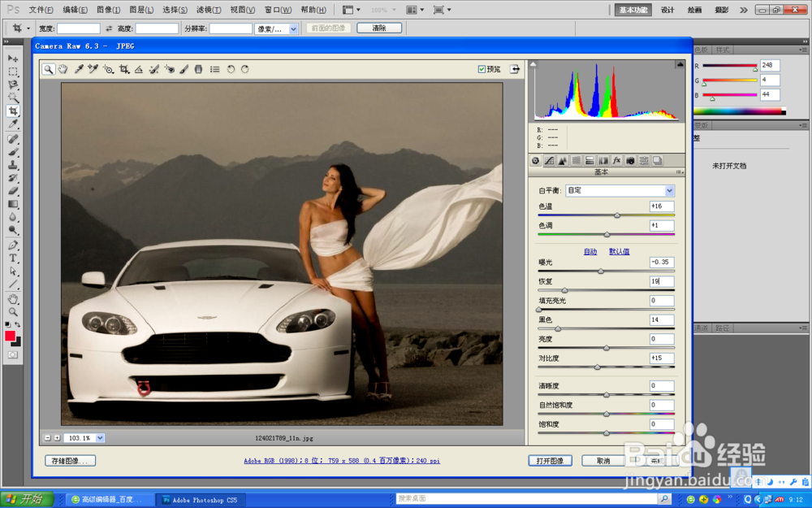Open the 白平衡 white balance dropdown
Screen dimensions: 812x508
[620, 190]
